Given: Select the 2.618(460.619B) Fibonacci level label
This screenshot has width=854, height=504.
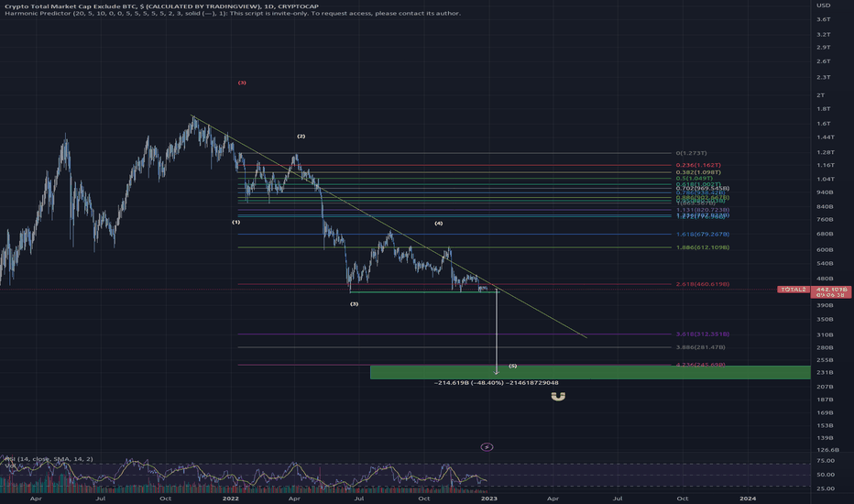Looking at the screenshot, I should pos(703,284).
